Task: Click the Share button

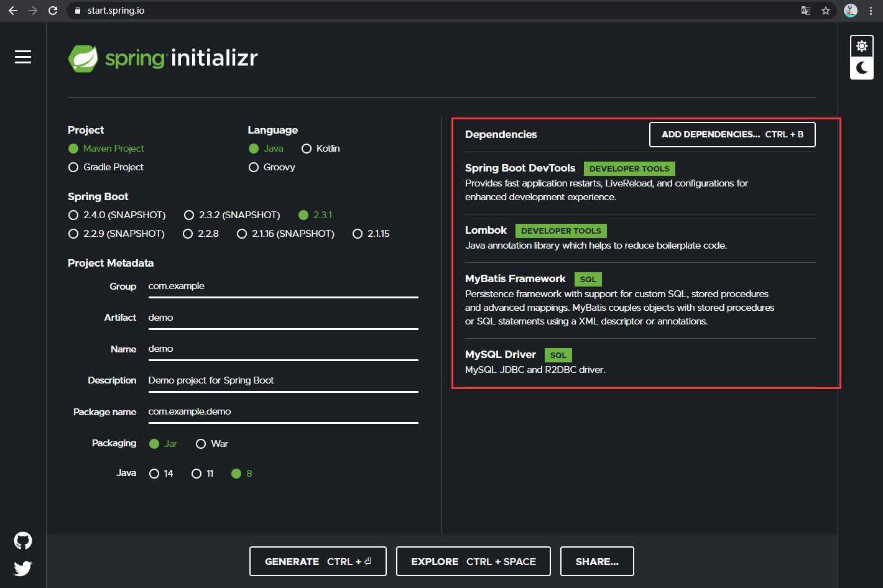Action: (x=597, y=561)
